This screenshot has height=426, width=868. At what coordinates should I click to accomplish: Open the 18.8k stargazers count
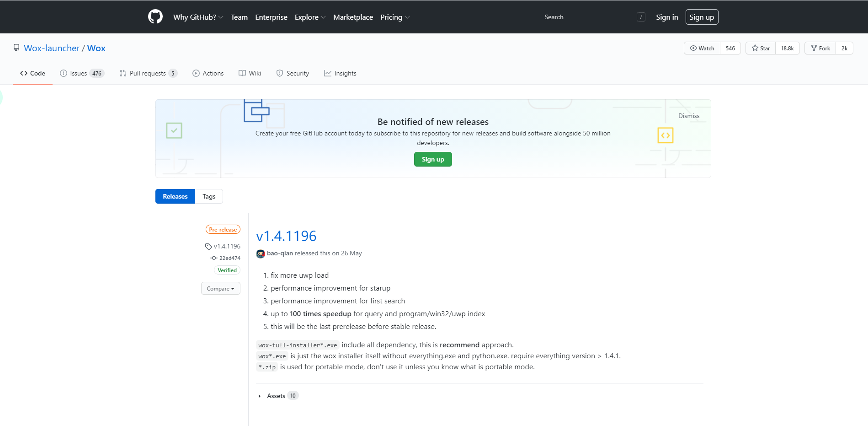[788, 48]
